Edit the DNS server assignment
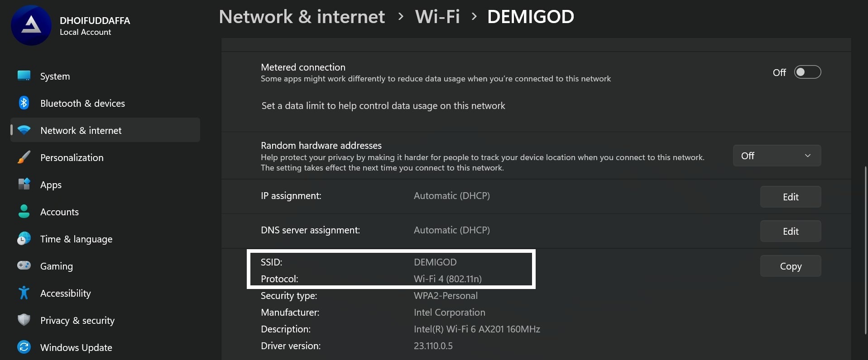The width and height of the screenshot is (868, 360). [790, 231]
